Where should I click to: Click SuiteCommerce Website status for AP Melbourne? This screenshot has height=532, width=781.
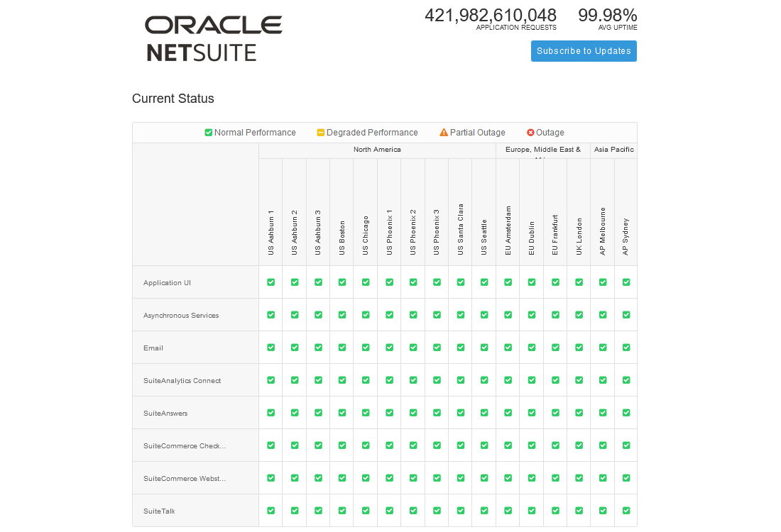tap(603, 478)
